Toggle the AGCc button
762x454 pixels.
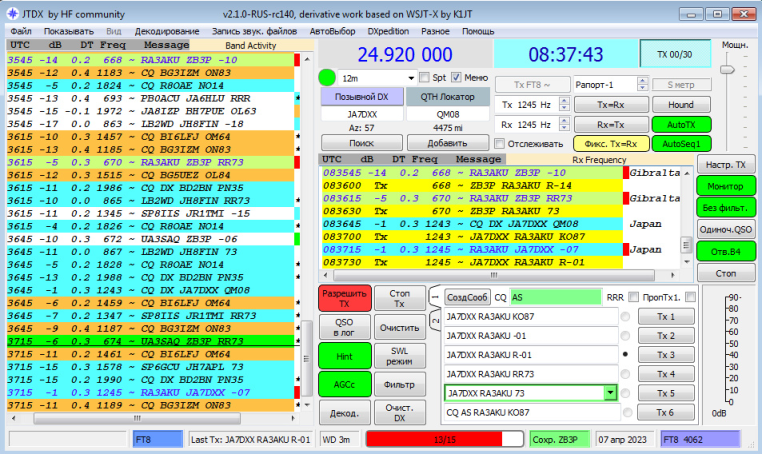point(345,384)
